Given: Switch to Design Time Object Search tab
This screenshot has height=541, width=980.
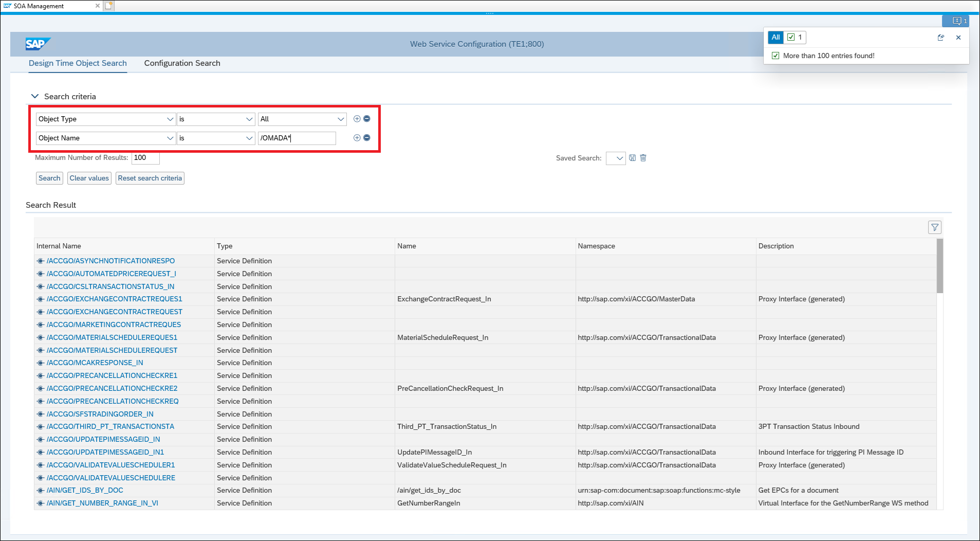Looking at the screenshot, I should pyautogui.click(x=78, y=63).
